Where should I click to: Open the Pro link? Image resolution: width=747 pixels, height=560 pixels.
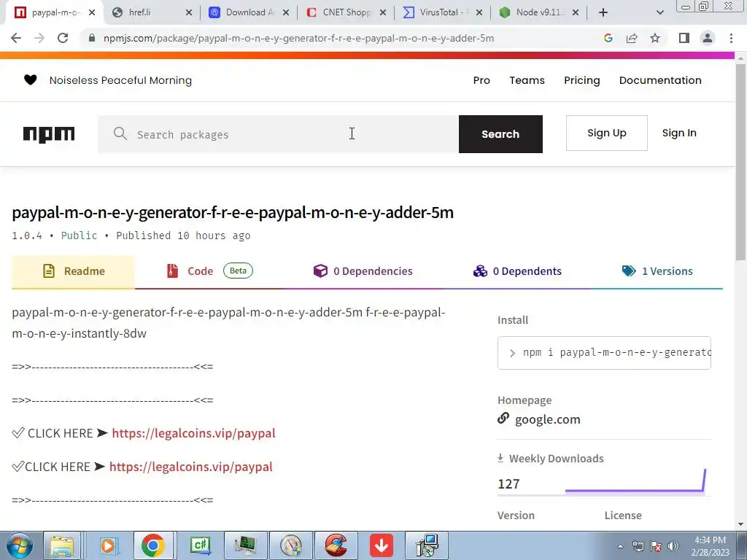481,80
